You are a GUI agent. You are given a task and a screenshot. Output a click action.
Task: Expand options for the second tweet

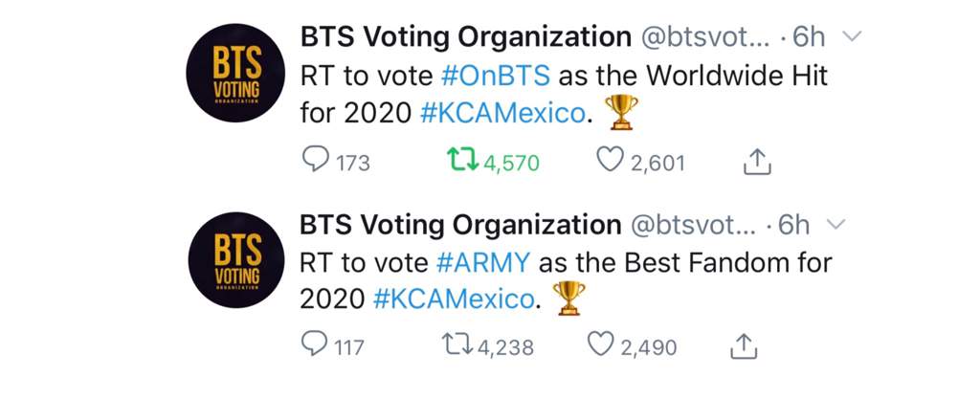coord(836,224)
